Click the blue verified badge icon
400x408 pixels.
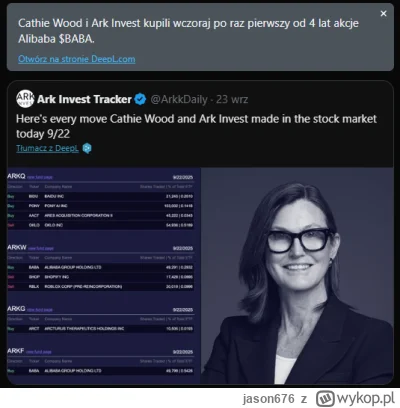140,99
